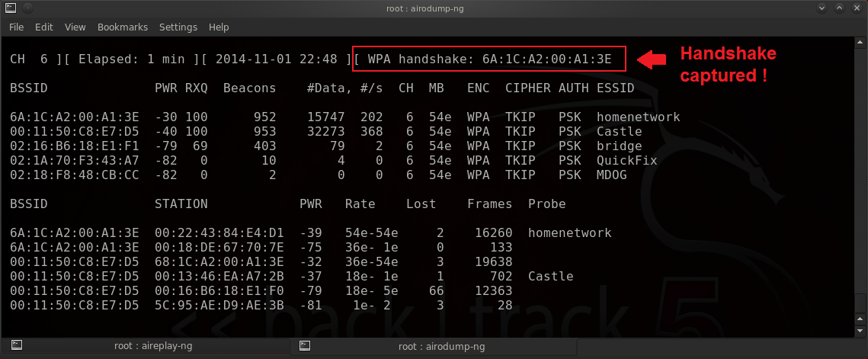The image size is (868, 359).
Task: Toggle the on-all-desktops pin button in title bar
Action: 27,8
